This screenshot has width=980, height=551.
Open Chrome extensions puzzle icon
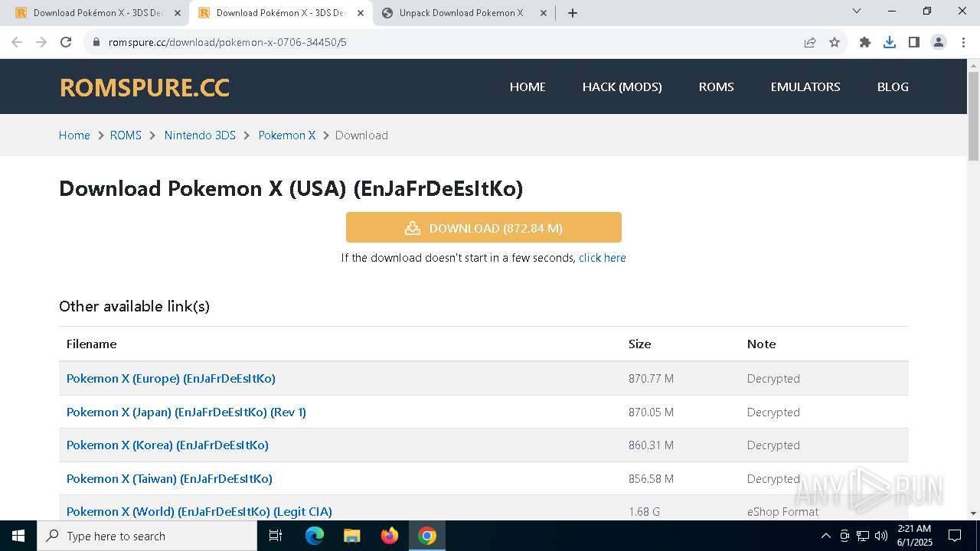(x=865, y=42)
